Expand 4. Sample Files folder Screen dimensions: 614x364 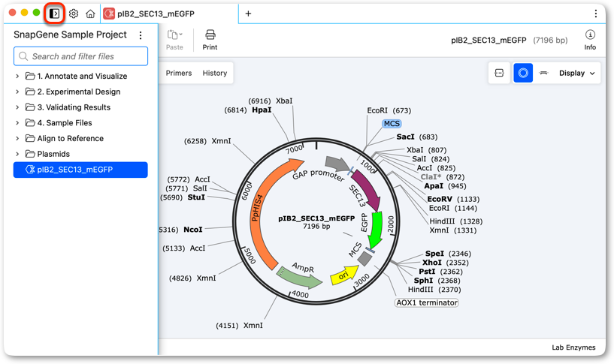coord(17,123)
